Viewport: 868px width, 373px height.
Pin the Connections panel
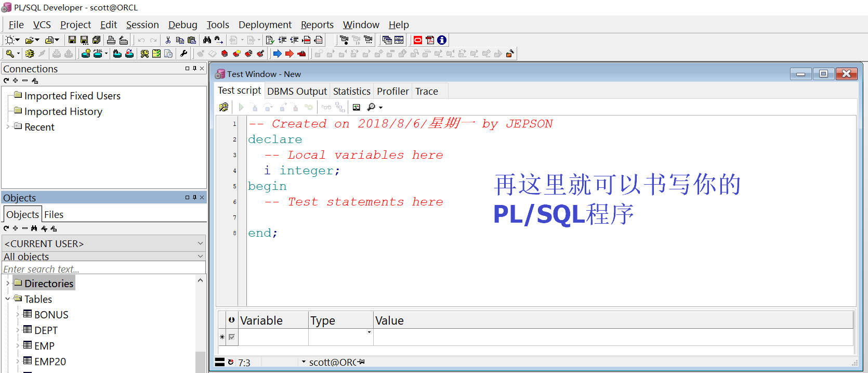[x=195, y=68]
